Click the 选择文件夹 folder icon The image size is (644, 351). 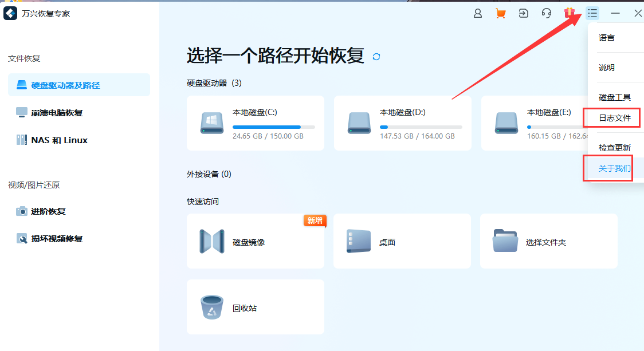pyautogui.click(x=505, y=240)
